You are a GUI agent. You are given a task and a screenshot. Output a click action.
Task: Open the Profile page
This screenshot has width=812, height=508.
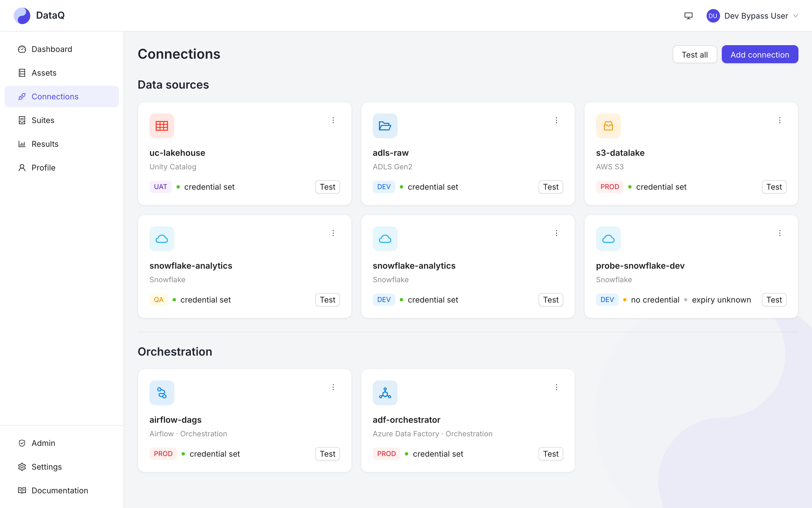[62, 168]
